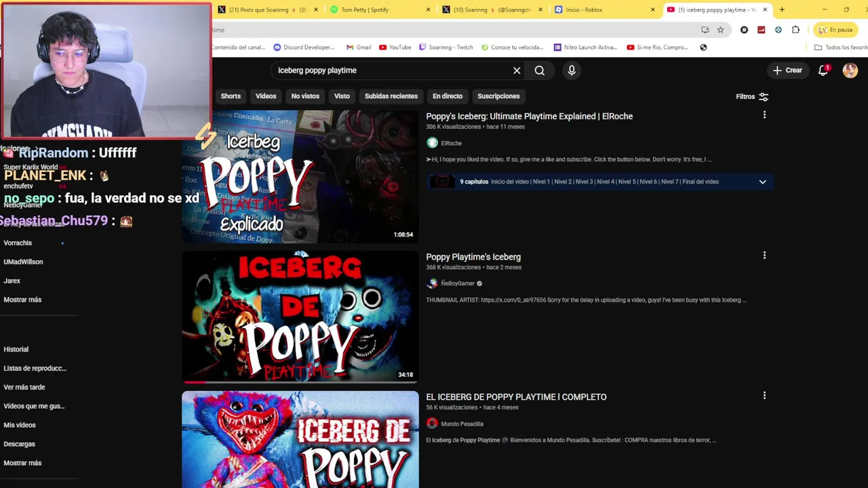Open Poppy's Iceberg: Ultimate Playtime Explained title
This screenshot has width=868, height=488.
[529, 116]
